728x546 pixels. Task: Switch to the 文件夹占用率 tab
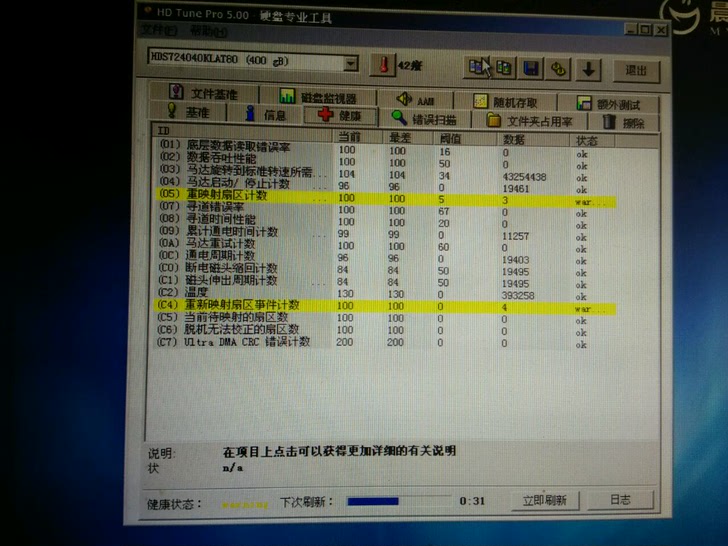point(529,121)
